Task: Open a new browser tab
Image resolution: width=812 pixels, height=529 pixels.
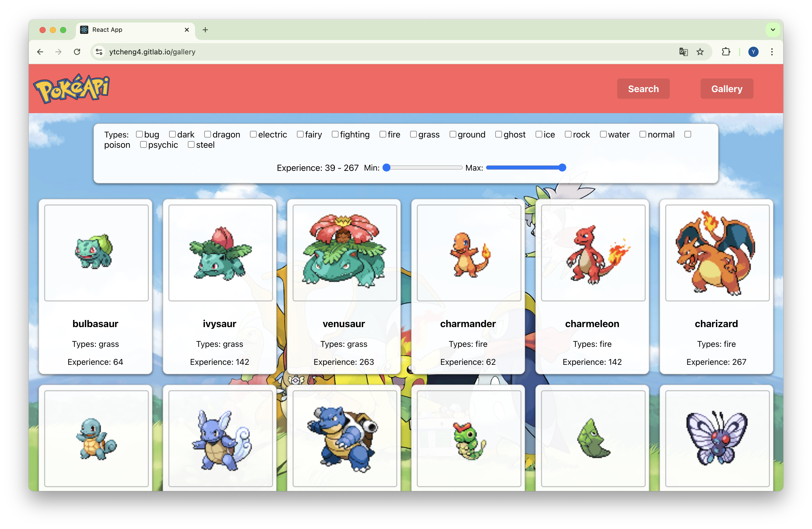Action: click(205, 30)
